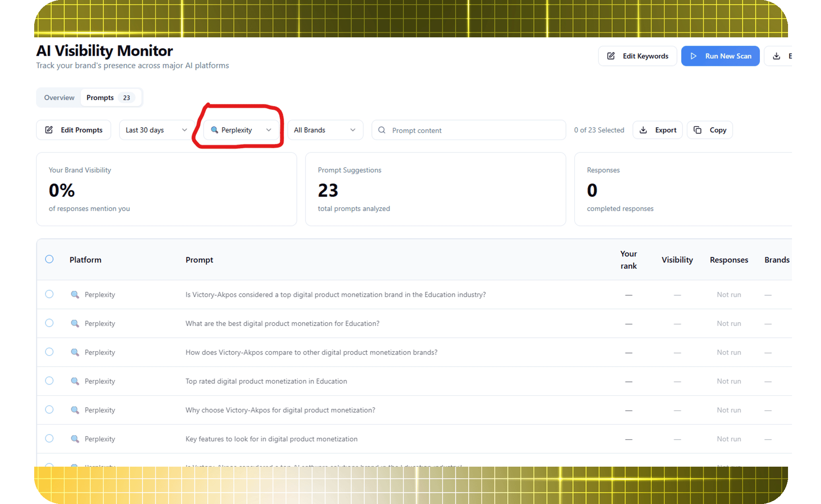The image size is (821, 504).
Task: Click the Perplexity icon in the first table row
Action: pos(75,294)
